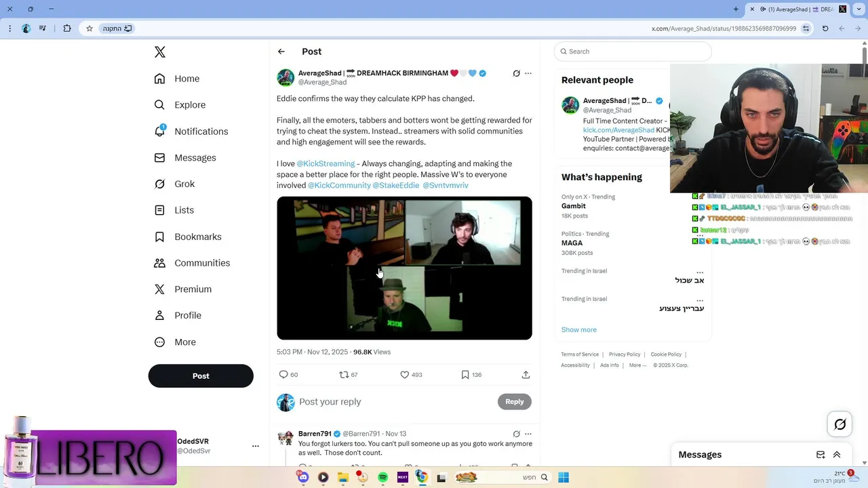This screenshot has width=868, height=488.
Task: Open the kick.com/AverageShad link
Action: (618, 130)
